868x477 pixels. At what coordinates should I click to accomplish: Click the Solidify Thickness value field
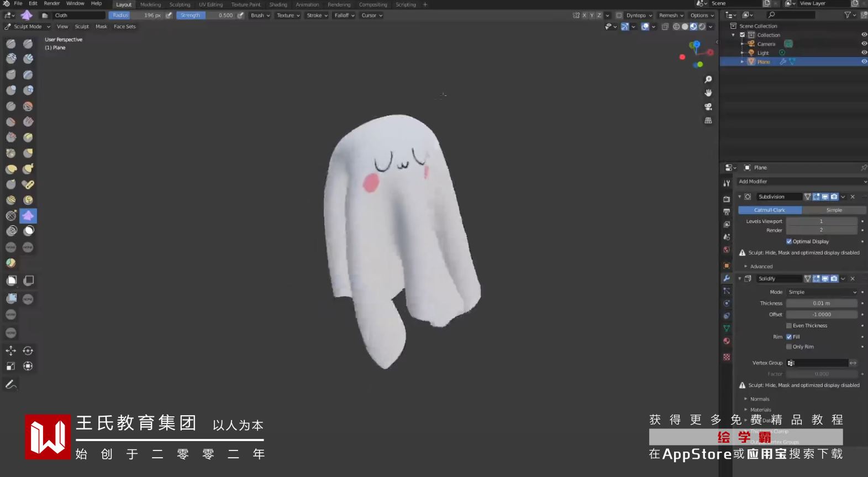click(x=822, y=303)
